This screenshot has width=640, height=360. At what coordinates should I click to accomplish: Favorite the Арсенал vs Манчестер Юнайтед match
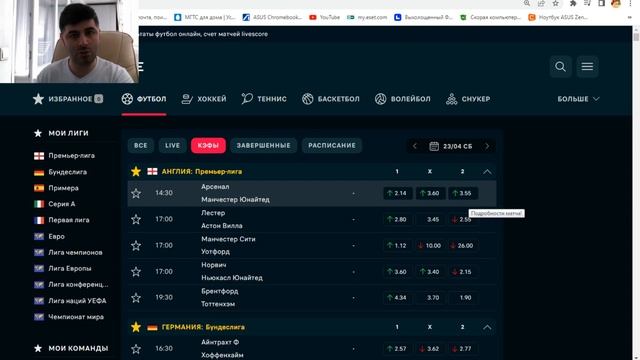point(136,193)
